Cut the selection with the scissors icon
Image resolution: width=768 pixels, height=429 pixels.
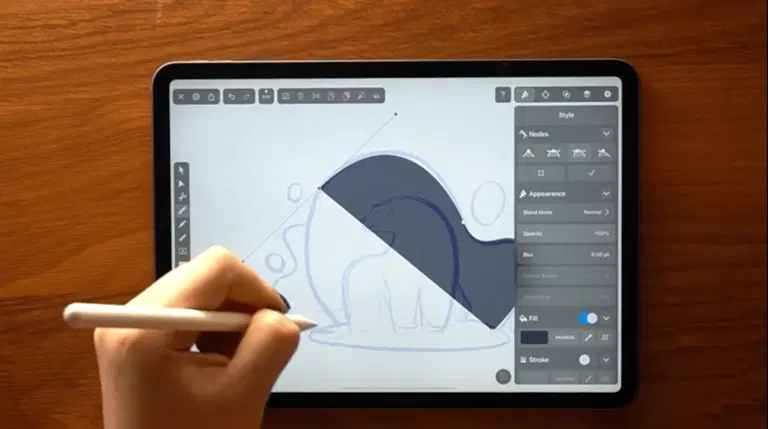point(316,96)
